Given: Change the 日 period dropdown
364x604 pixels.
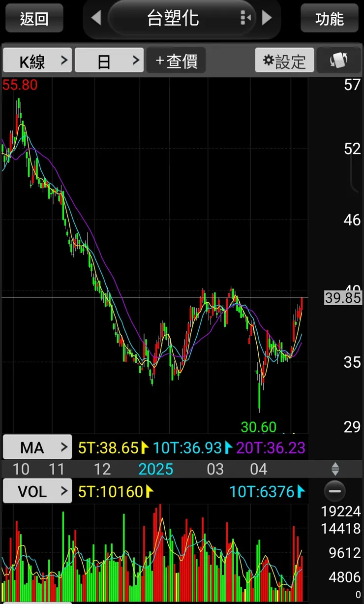Looking at the screenshot, I should coord(109,61).
